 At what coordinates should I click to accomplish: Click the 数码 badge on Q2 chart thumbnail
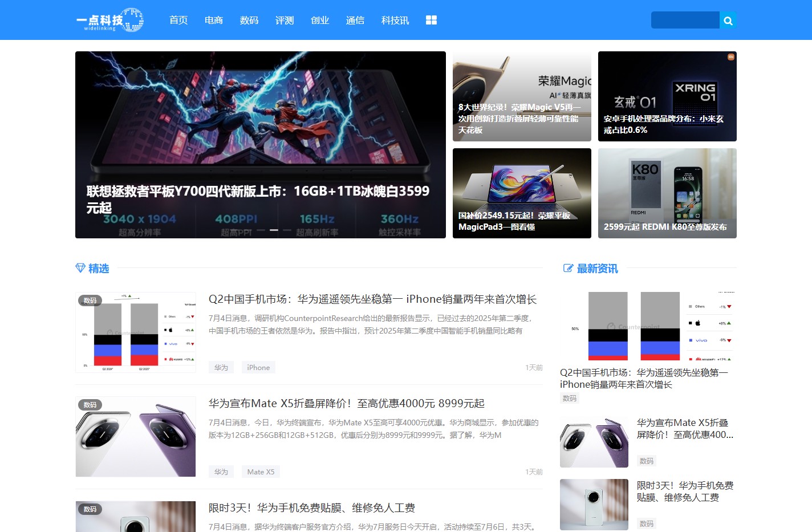click(x=90, y=300)
